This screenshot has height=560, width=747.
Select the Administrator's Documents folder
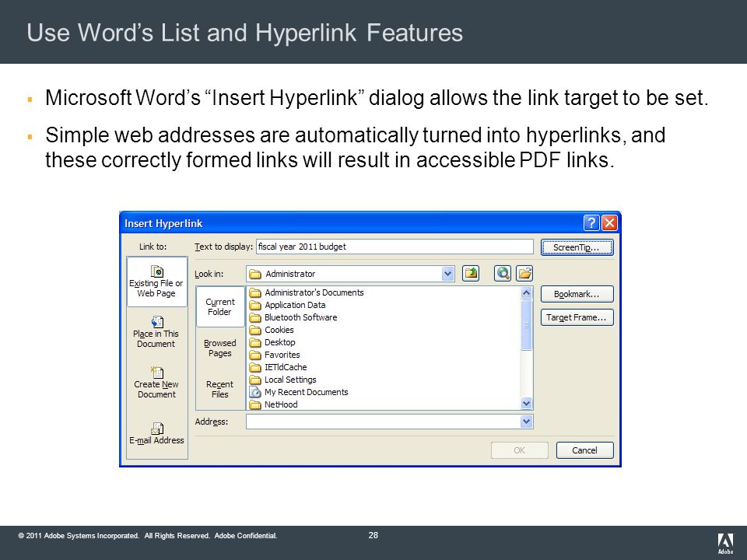coord(307,292)
